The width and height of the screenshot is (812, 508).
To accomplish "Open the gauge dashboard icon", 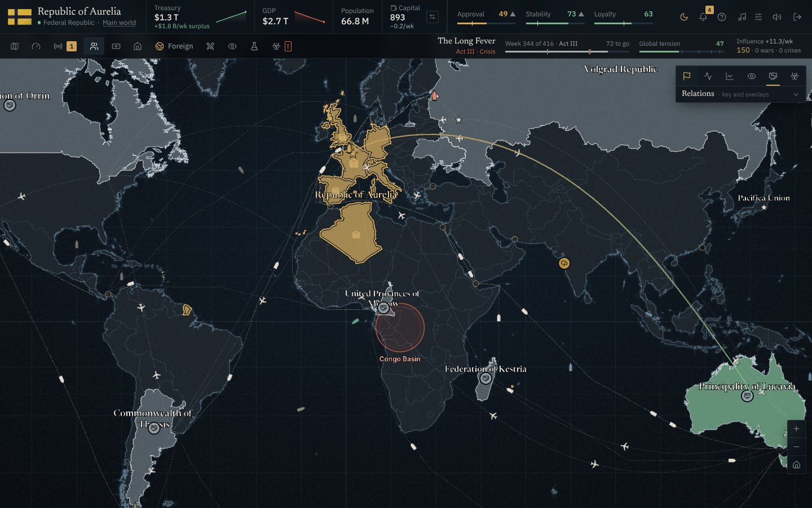I will (x=36, y=46).
